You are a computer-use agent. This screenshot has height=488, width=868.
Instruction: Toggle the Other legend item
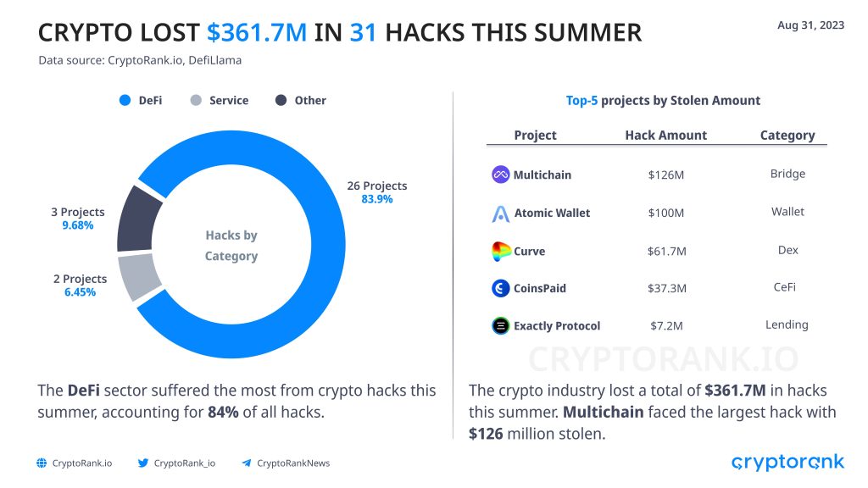pos(301,100)
